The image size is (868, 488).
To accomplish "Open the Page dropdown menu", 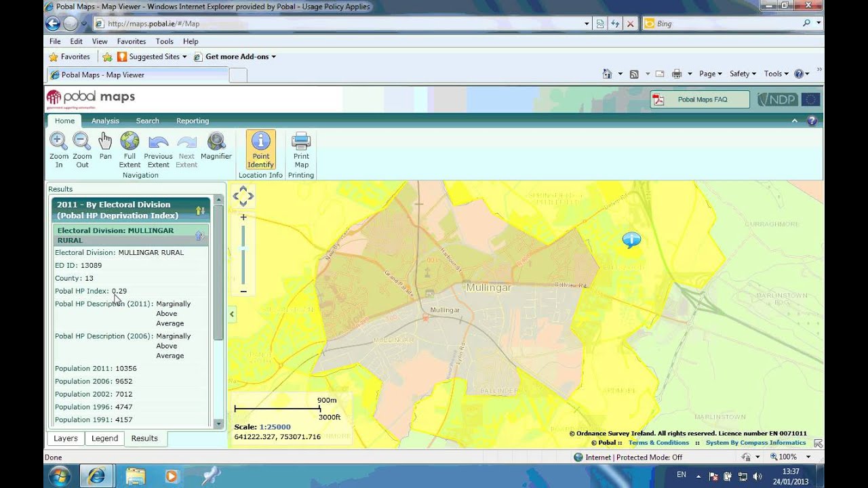I will pos(711,74).
